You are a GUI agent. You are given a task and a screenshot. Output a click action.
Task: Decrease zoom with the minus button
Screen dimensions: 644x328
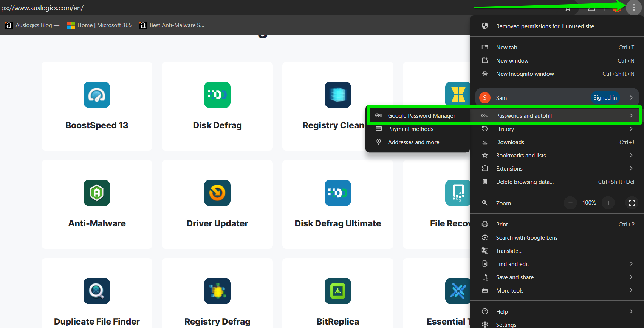pyautogui.click(x=570, y=203)
